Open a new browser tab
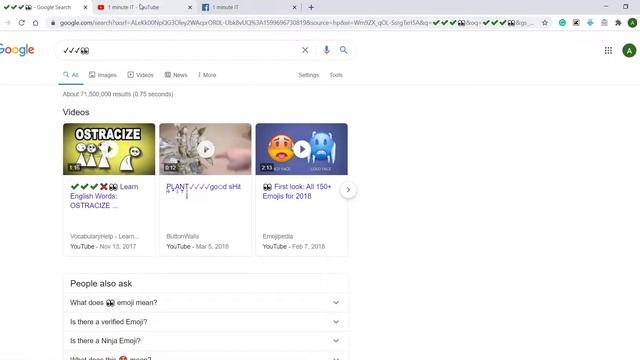This screenshot has height=360, width=640. [311, 7]
